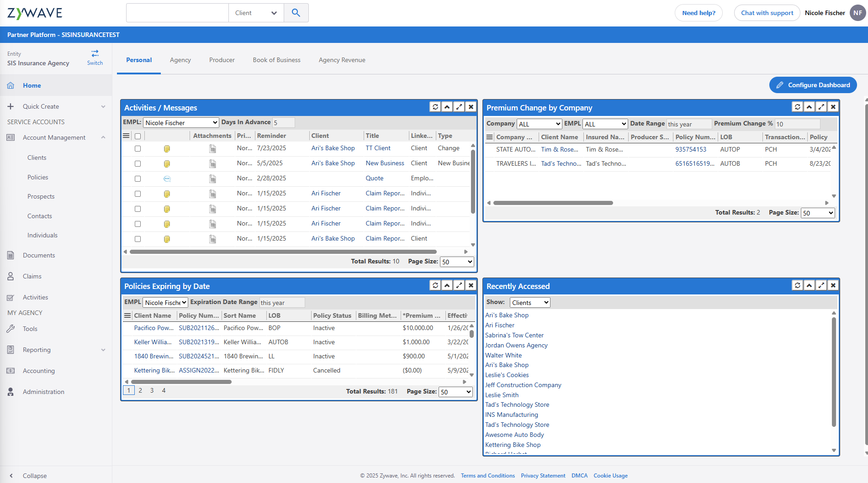Refresh the Activities / Messages panel
Viewport: 868px width, 483px height.
[x=435, y=107]
